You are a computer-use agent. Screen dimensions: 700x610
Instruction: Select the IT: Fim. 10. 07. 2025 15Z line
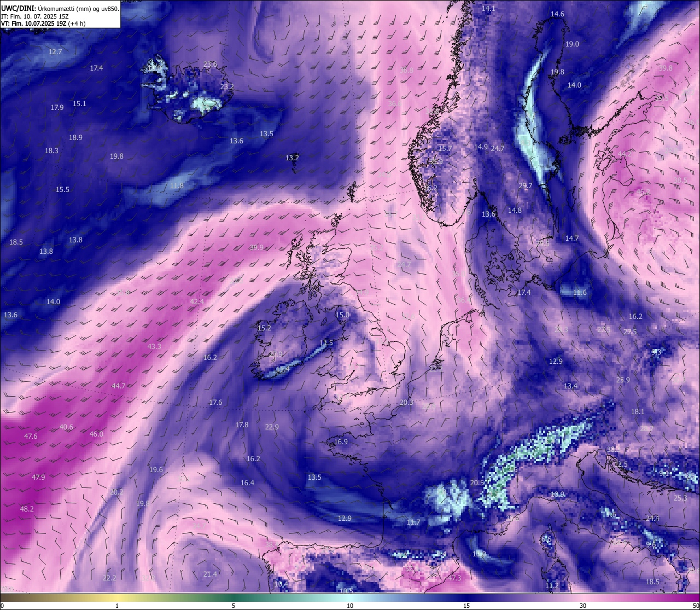(x=35, y=16)
